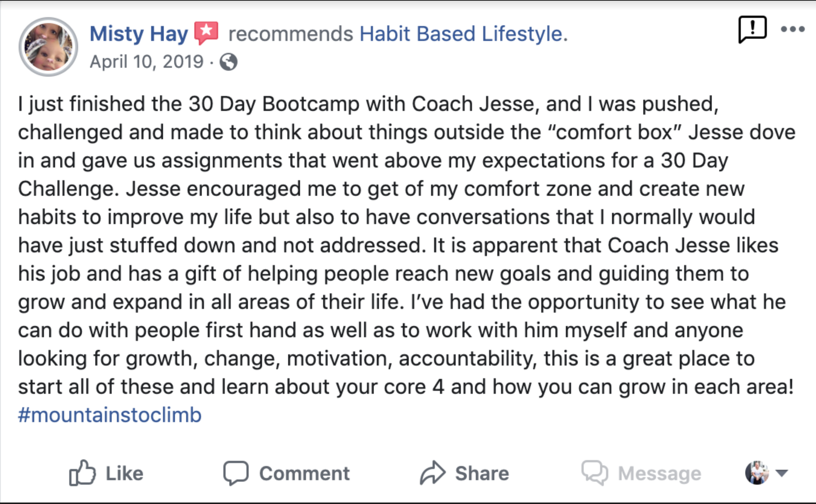Click the small commenter avatar at bottom right

757,473
